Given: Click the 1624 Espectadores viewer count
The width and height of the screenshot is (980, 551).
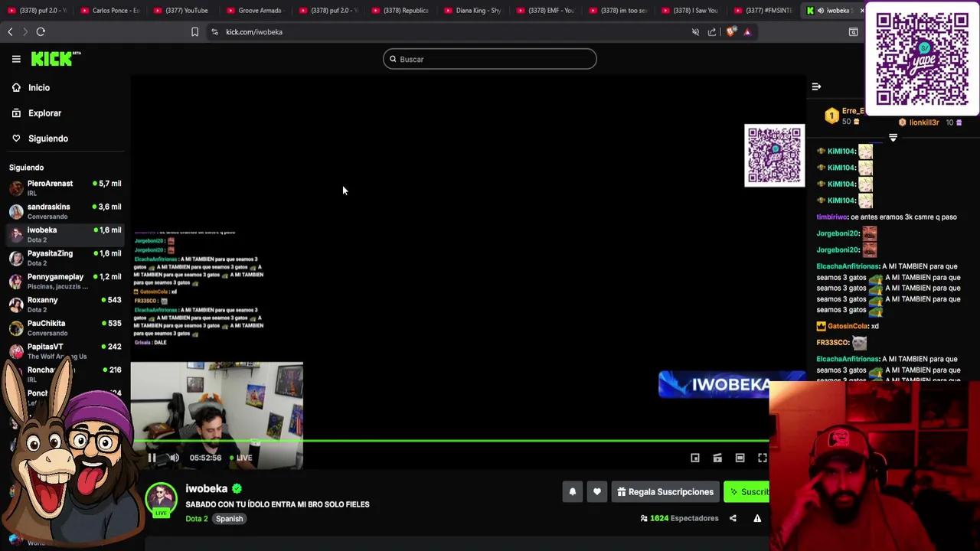Looking at the screenshot, I should tap(679, 518).
